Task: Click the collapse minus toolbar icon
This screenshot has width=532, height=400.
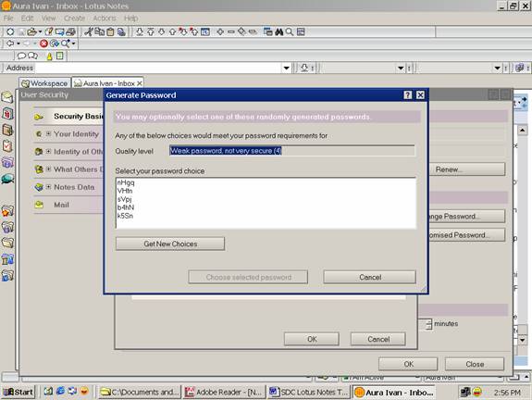Action: click(x=231, y=31)
